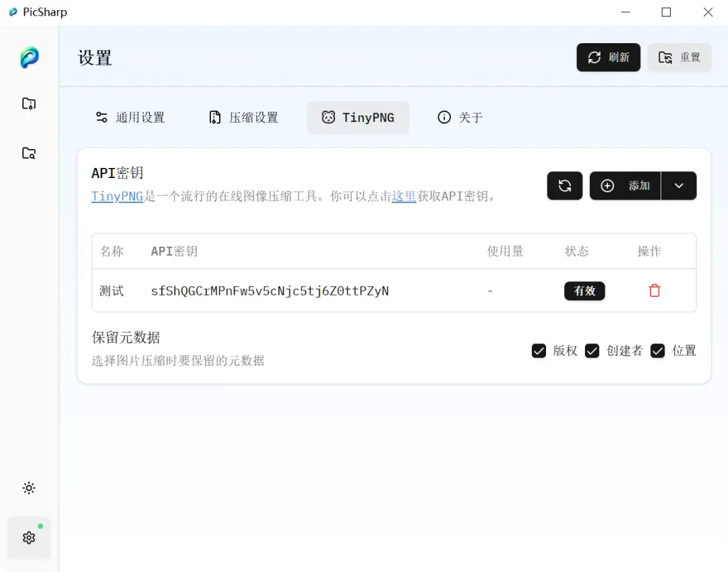
Task: Switch to the 通用设置 tab
Action: point(130,117)
